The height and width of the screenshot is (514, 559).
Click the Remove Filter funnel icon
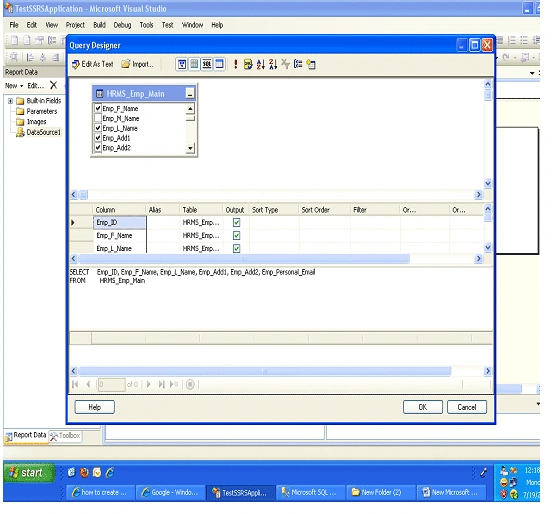pos(286,64)
